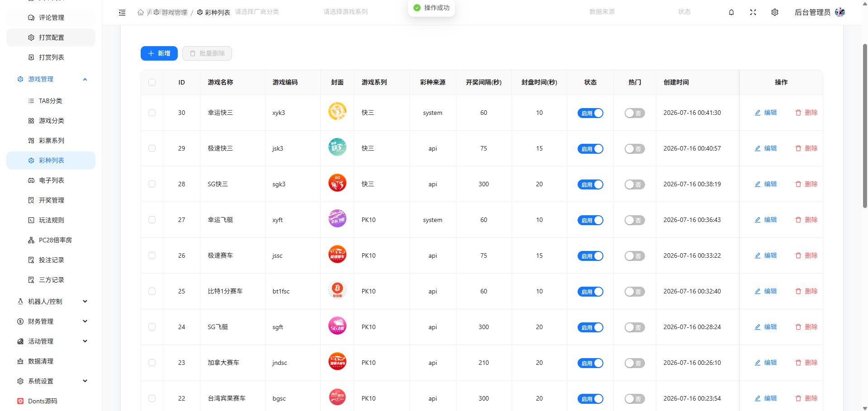Expand the 财务管理 menu group
The width and height of the screenshot is (868, 411).
51,321
